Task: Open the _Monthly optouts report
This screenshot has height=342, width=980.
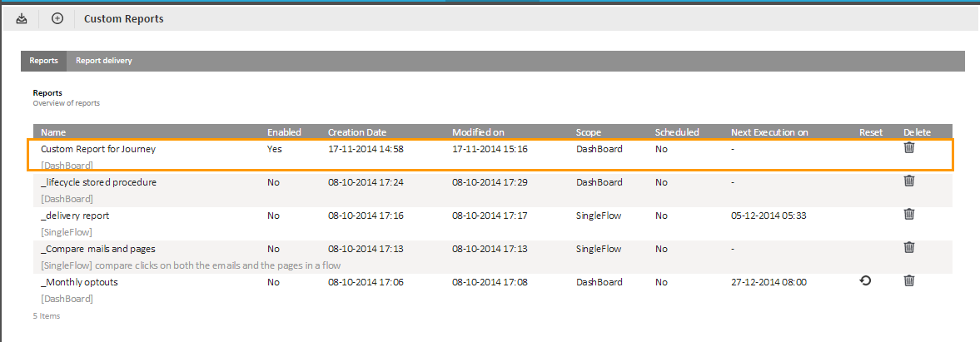Action: (x=79, y=282)
